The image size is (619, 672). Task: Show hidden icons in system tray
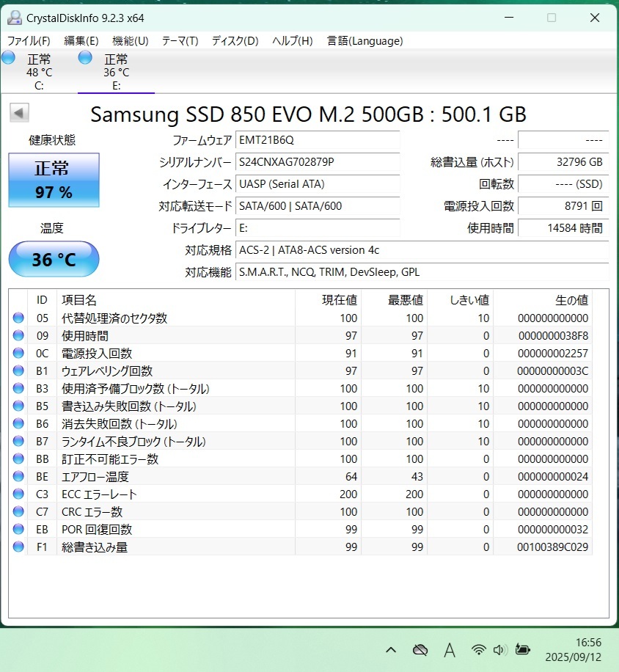click(x=391, y=650)
